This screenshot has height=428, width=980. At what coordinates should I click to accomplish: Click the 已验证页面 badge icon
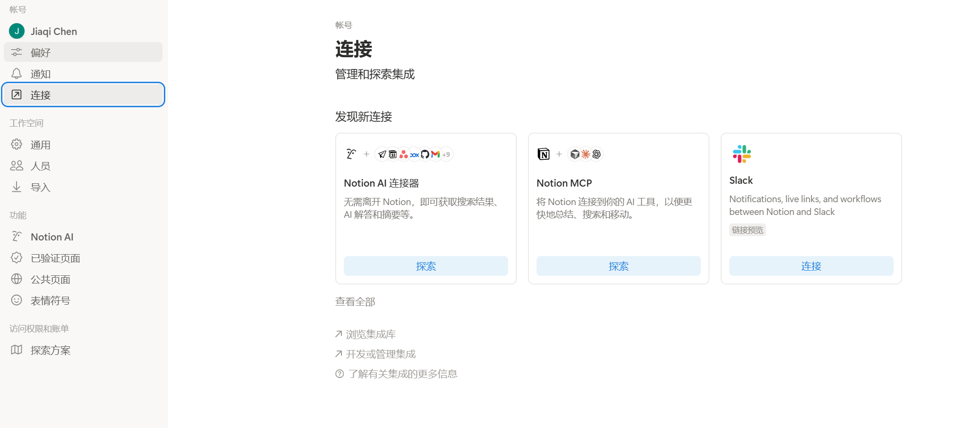(17, 258)
